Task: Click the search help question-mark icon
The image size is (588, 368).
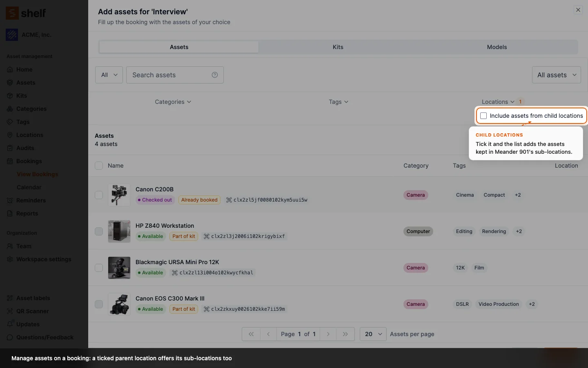Action: [215, 75]
